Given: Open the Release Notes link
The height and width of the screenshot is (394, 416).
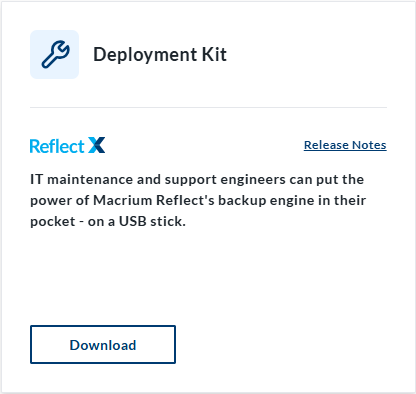Looking at the screenshot, I should (x=345, y=145).
